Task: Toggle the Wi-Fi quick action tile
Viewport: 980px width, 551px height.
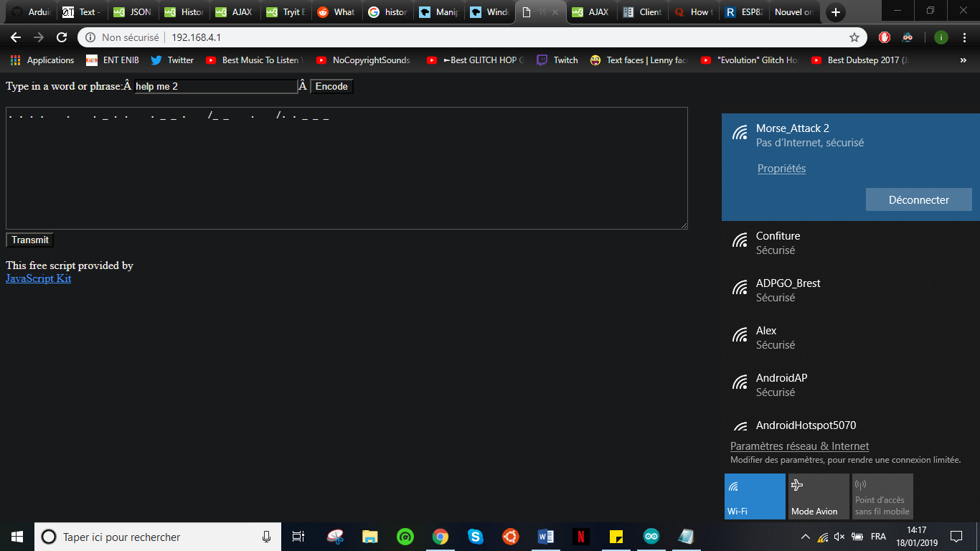Action: pos(755,496)
